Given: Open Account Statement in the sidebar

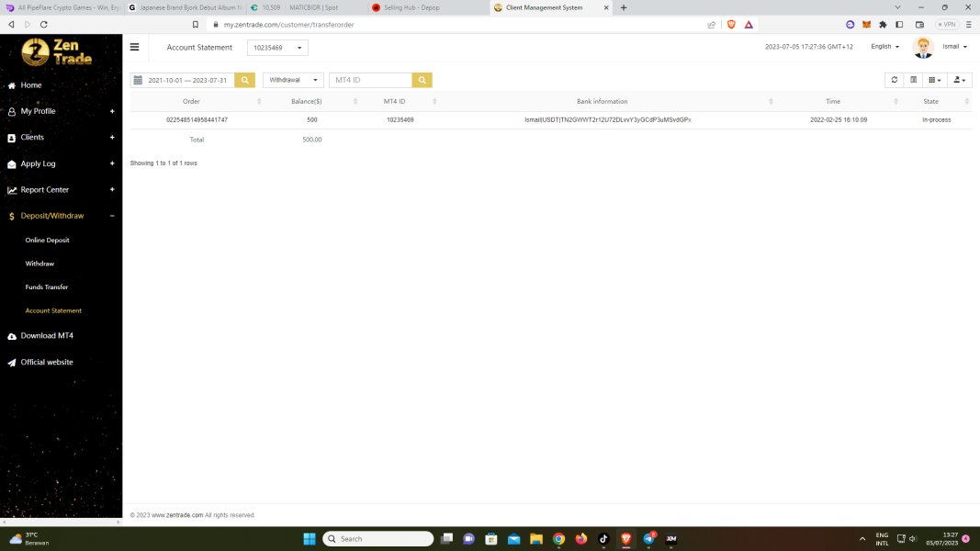Looking at the screenshot, I should click(53, 310).
